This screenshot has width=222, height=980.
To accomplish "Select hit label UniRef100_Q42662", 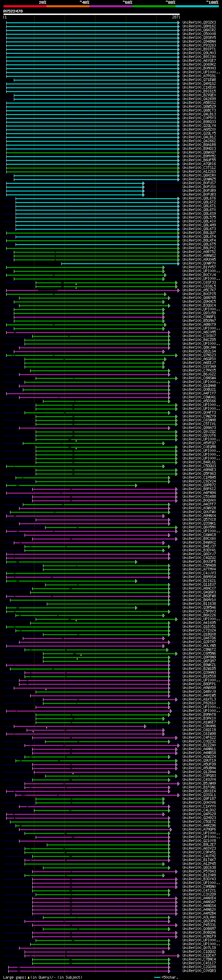I will [x=199, y=141].
